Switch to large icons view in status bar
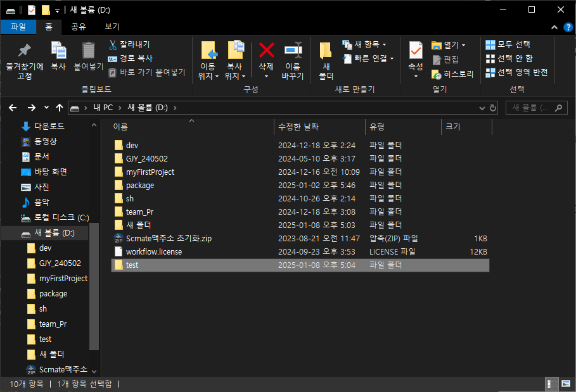 tap(566, 384)
